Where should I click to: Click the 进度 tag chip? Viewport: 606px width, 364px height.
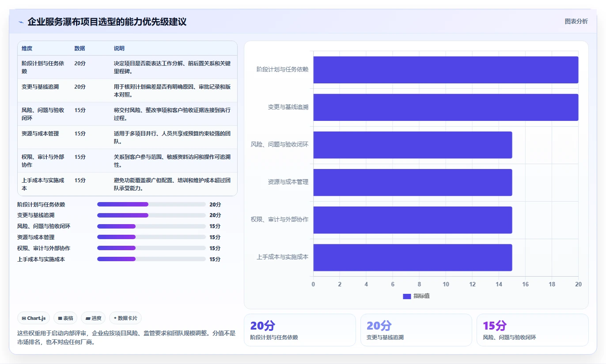pyautogui.click(x=93, y=318)
